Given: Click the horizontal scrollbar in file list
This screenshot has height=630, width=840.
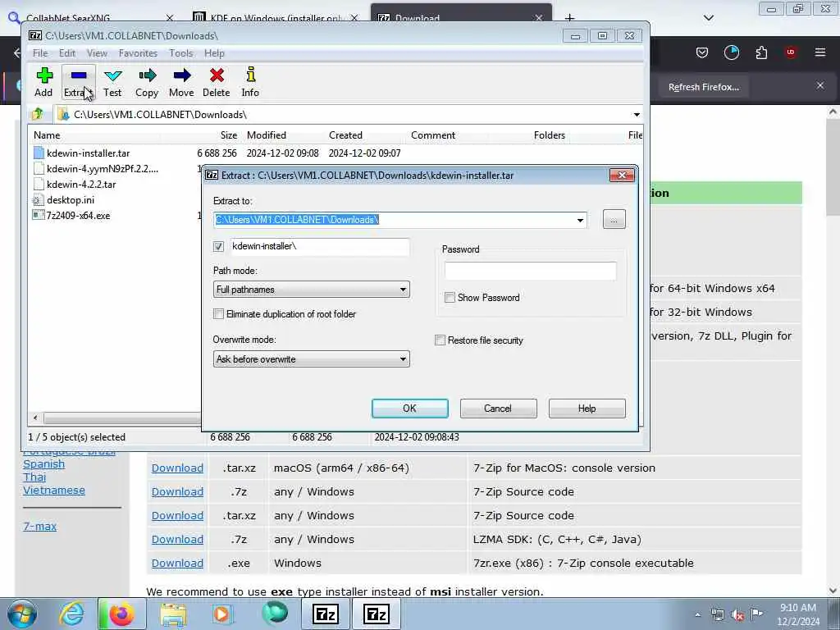Looking at the screenshot, I should coord(121,418).
